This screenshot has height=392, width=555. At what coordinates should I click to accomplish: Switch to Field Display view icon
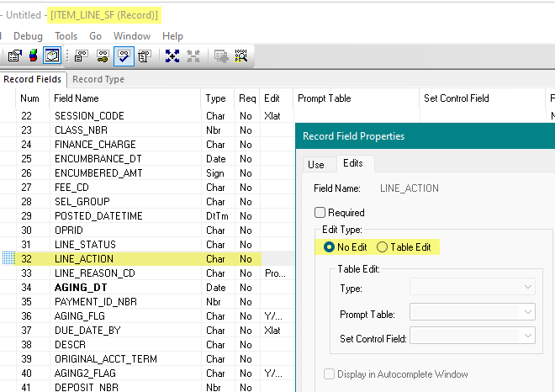coord(82,56)
